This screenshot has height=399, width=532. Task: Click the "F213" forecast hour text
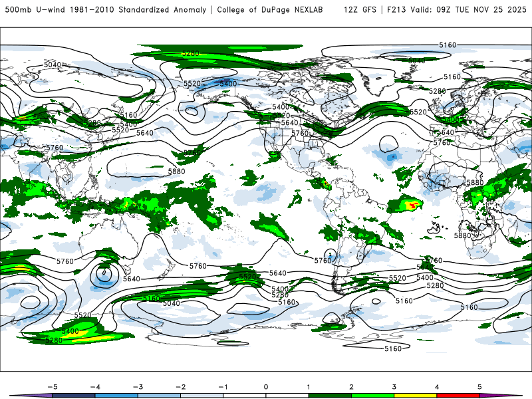(x=396, y=10)
